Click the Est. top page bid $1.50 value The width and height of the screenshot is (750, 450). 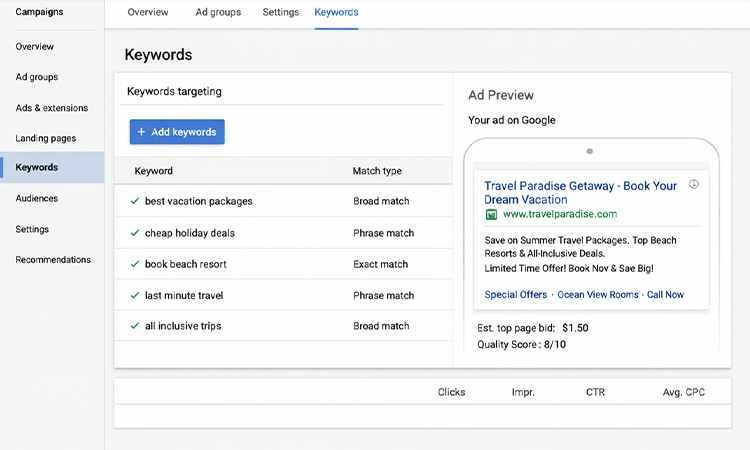pos(575,328)
